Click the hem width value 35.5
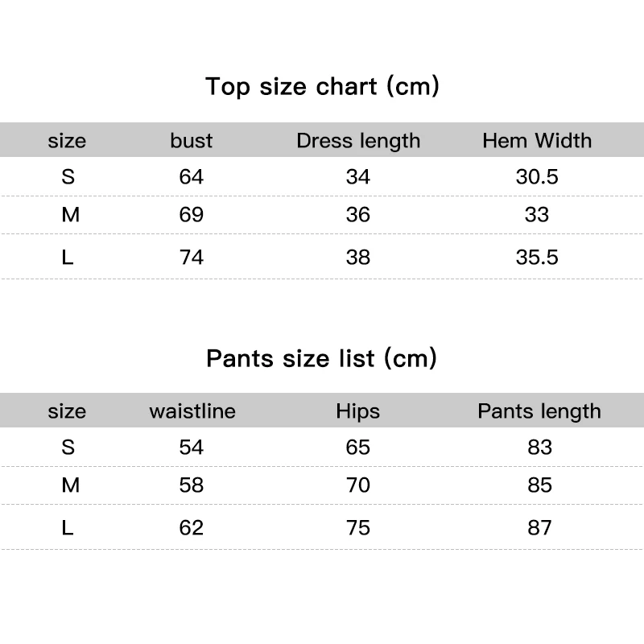The width and height of the screenshot is (644, 644). pos(537,258)
